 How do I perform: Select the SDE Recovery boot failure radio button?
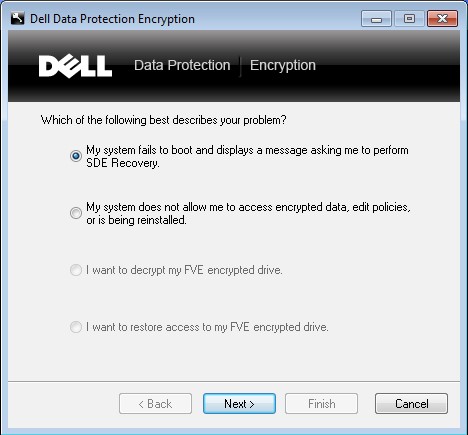click(x=76, y=156)
